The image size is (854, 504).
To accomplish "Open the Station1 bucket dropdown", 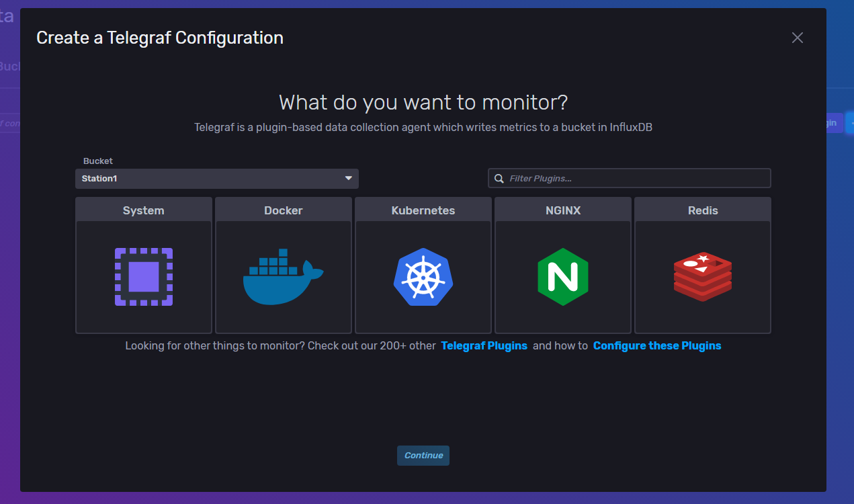I will 217,179.
